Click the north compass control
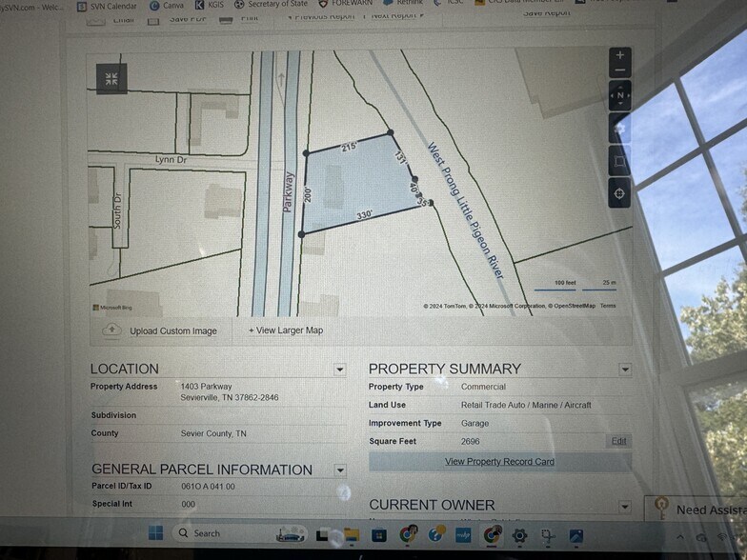Viewport: 747px width, 560px height. point(620,95)
